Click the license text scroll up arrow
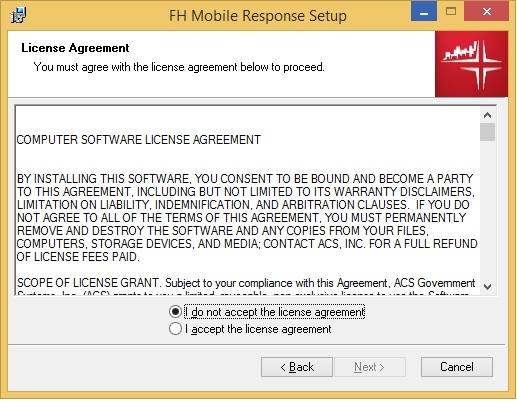517x402 pixels. 487,115
